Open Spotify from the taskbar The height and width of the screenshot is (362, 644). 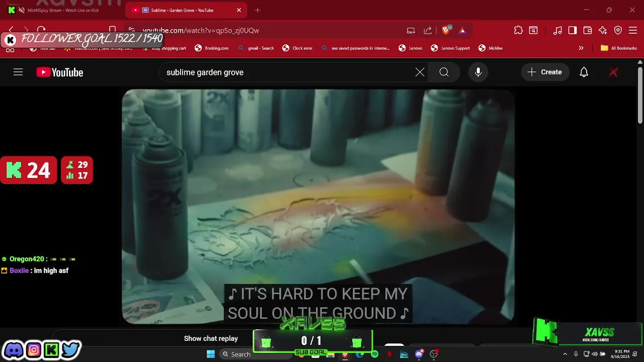pos(375,354)
